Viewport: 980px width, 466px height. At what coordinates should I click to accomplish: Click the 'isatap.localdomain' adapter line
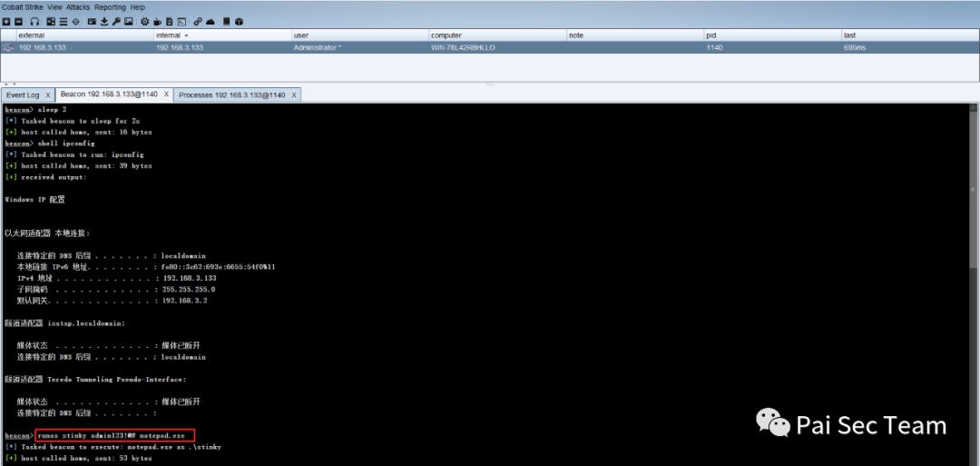pos(65,323)
